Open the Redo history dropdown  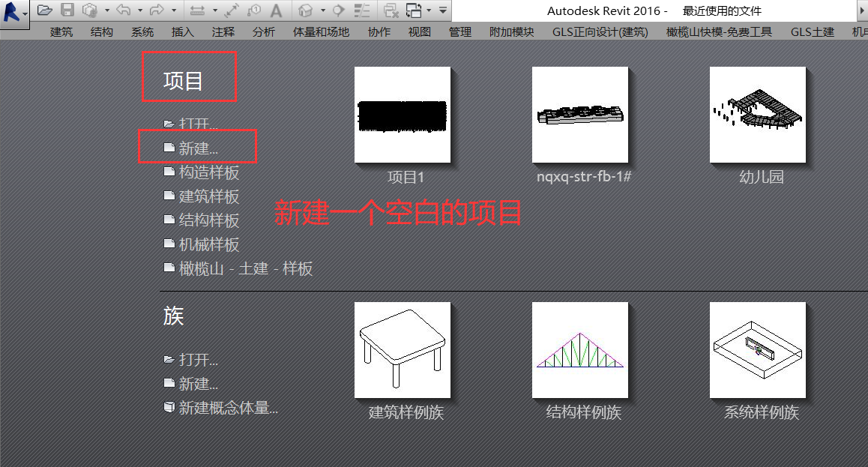tap(174, 10)
